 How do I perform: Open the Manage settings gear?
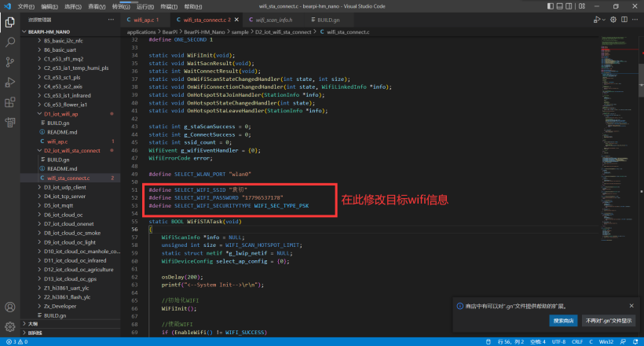click(9, 326)
